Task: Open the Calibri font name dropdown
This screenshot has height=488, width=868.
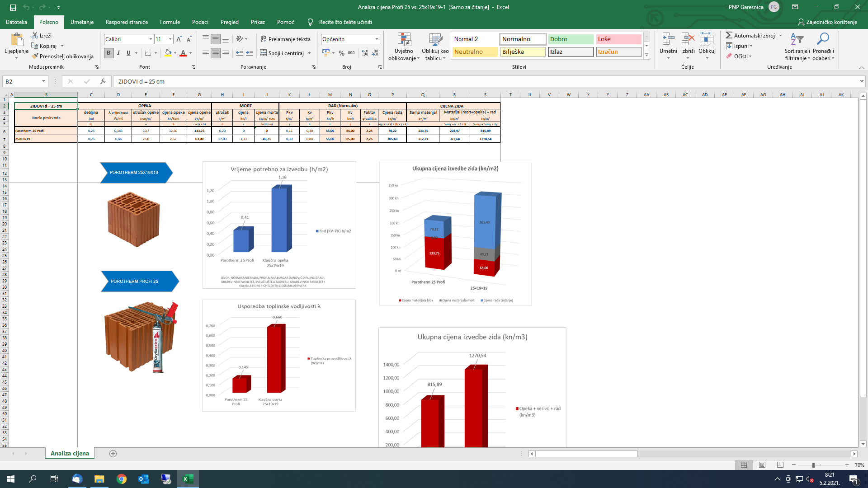Action: click(151, 39)
